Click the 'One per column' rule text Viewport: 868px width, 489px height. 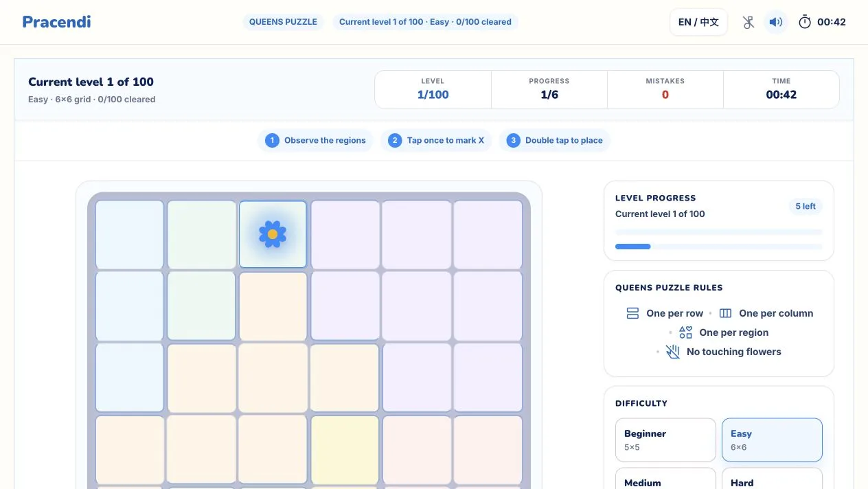[x=776, y=313]
